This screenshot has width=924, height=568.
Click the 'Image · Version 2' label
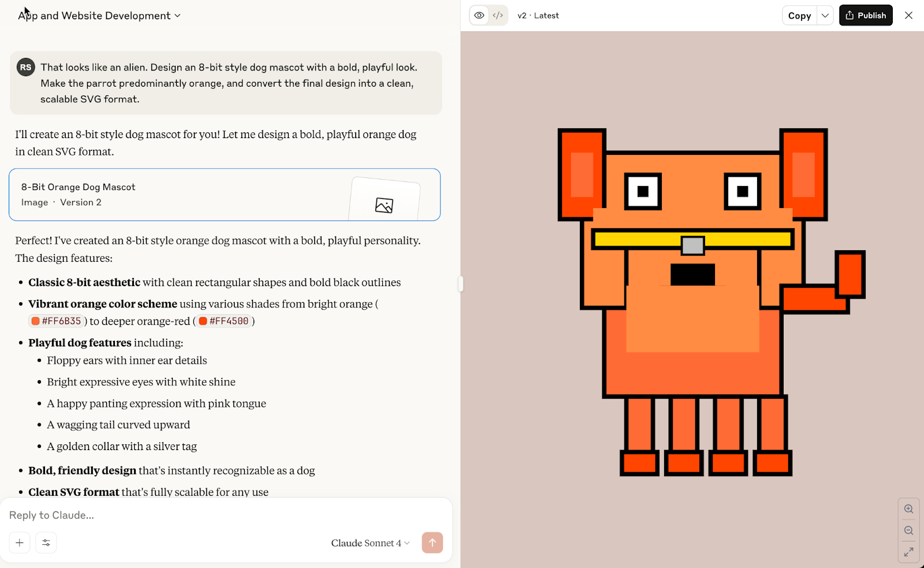61,202
